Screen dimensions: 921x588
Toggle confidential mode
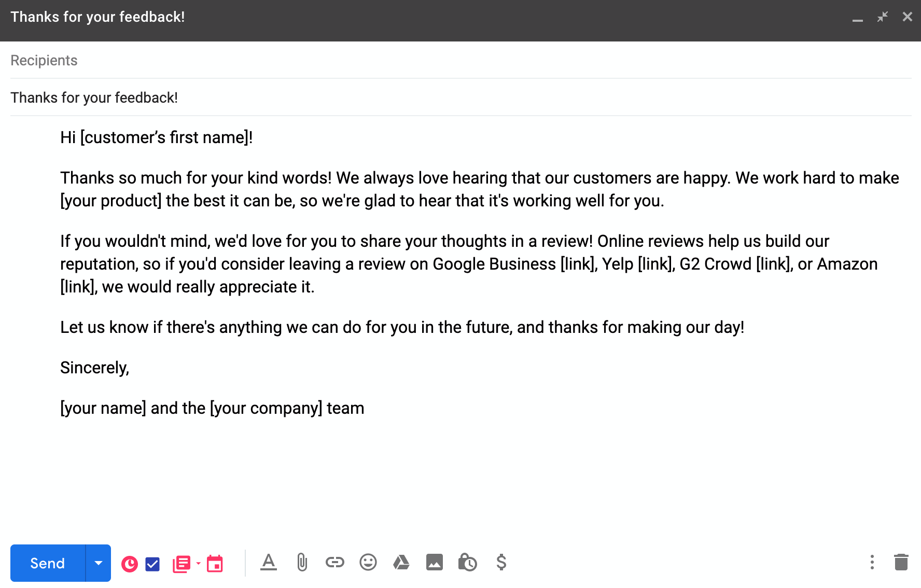tap(468, 563)
